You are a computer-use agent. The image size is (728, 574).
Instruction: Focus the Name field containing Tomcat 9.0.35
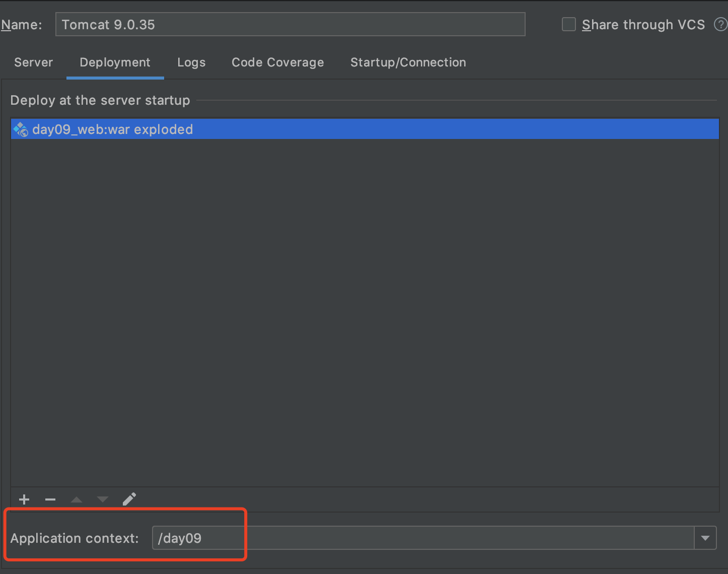point(290,24)
